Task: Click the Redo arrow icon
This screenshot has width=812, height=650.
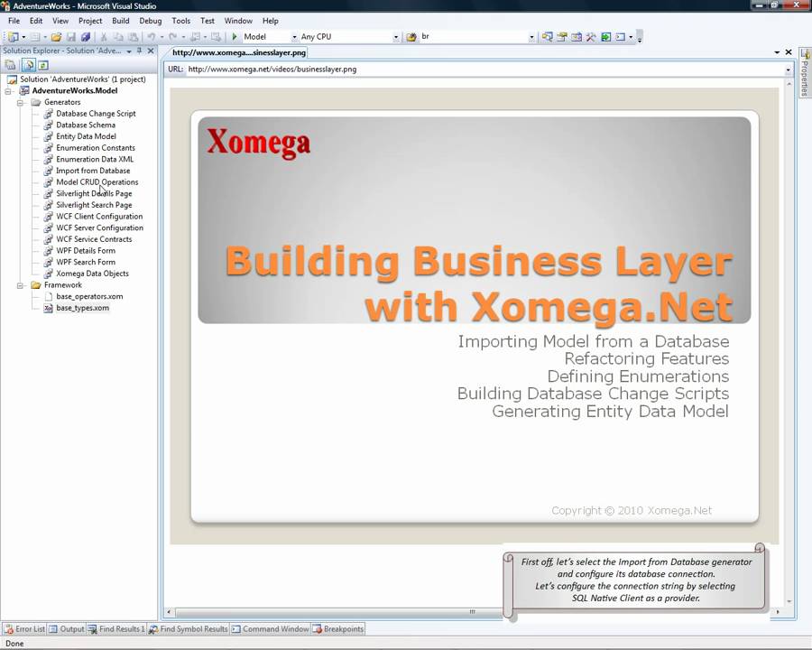Action: coord(173,37)
